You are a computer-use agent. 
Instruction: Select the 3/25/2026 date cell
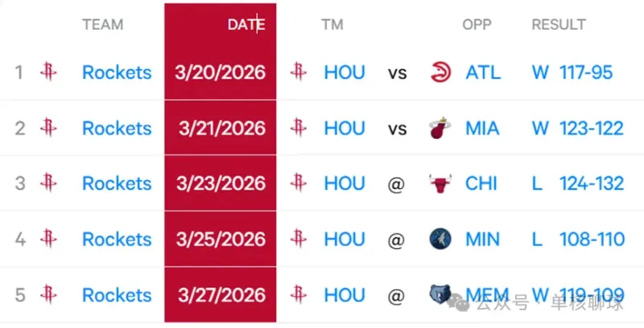click(221, 239)
